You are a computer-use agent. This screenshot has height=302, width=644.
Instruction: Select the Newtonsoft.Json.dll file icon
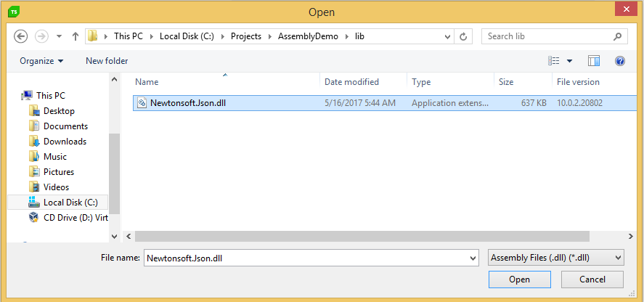click(142, 103)
